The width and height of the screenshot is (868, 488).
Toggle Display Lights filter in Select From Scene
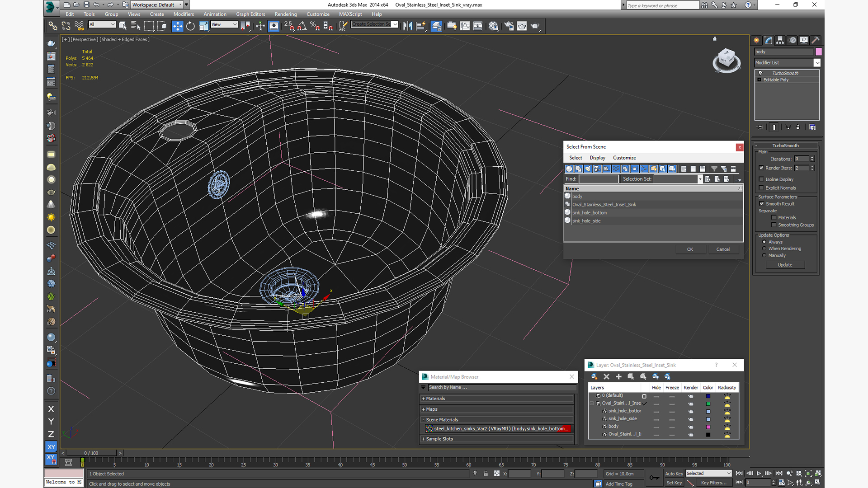[x=588, y=169]
